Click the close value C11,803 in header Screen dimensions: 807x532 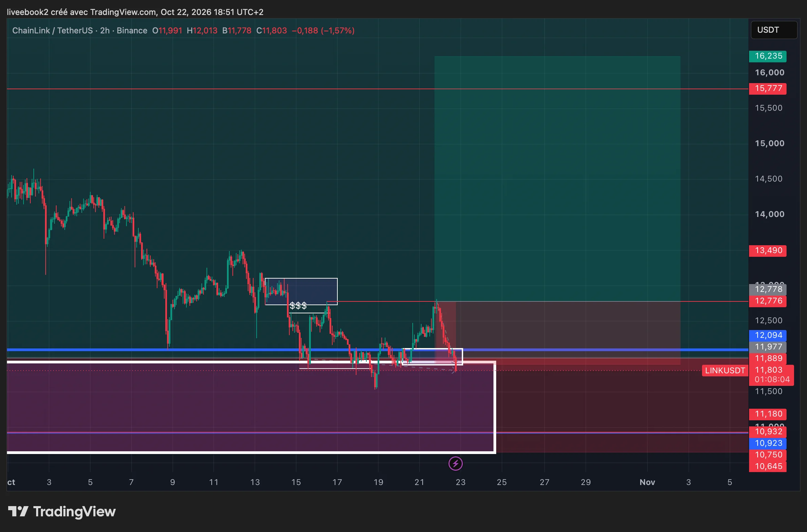point(272,31)
